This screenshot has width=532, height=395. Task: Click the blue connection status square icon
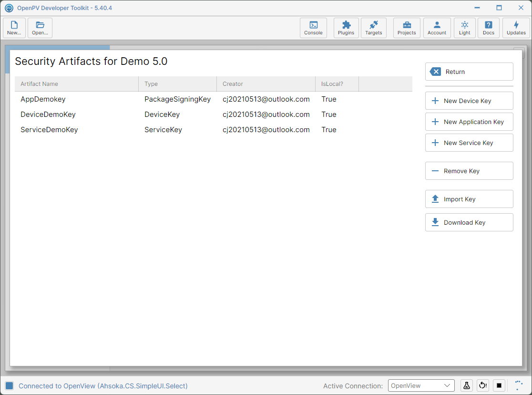point(10,385)
